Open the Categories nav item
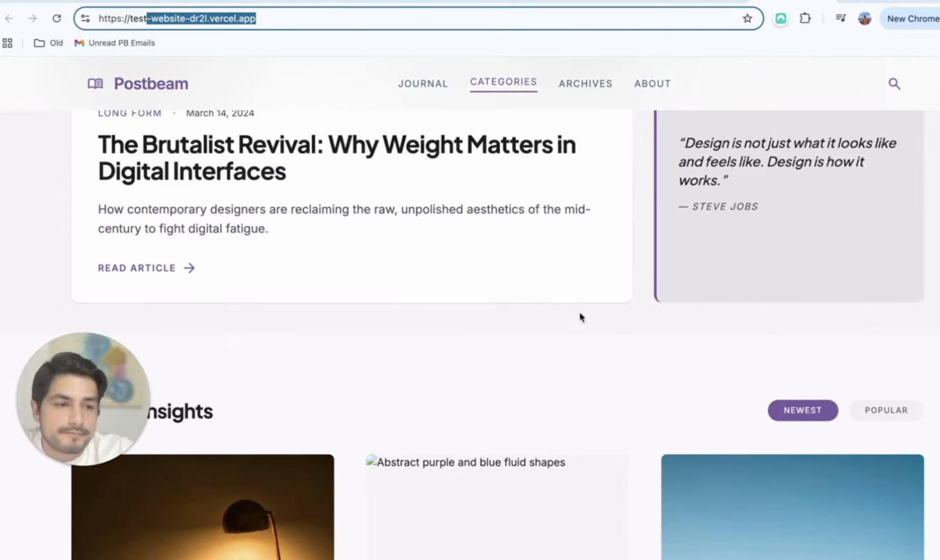The image size is (940, 560). tap(503, 82)
